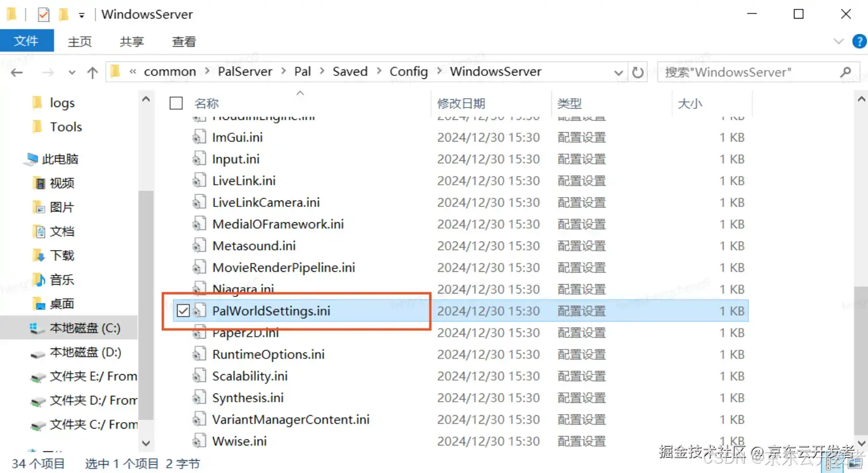The image size is (868, 473).
Task: Click the Synthesis.ini file icon
Action: [200, 398]
